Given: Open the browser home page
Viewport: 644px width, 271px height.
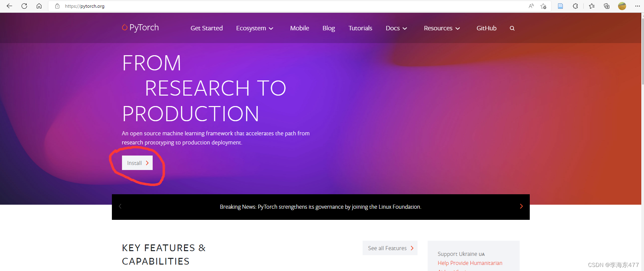Looking at the screenshot, I should [x=39, y=6].
